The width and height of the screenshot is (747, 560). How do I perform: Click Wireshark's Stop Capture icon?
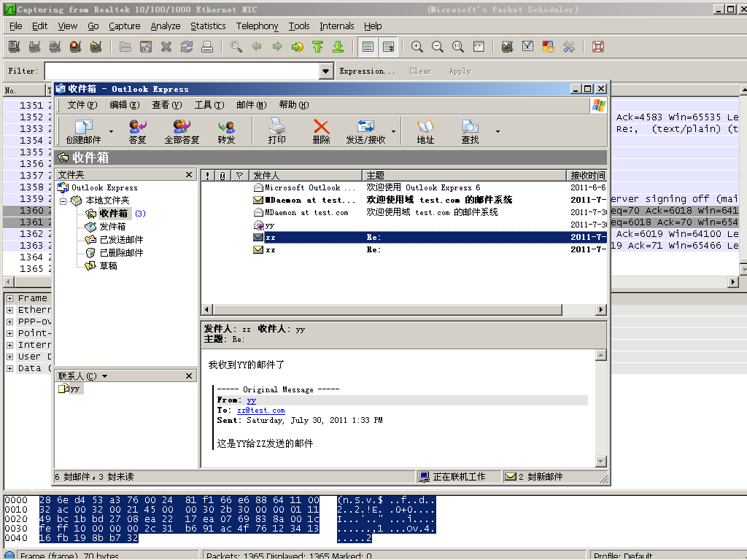pos(75,47)
